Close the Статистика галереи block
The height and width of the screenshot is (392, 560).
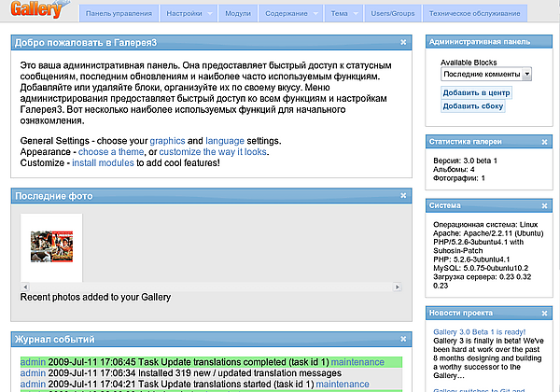pos(544,142)
